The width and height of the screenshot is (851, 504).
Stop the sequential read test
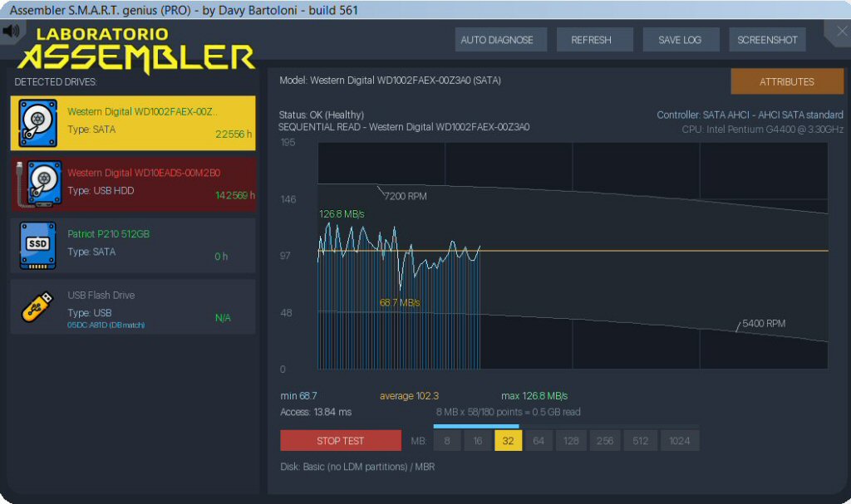coord(340,441)
